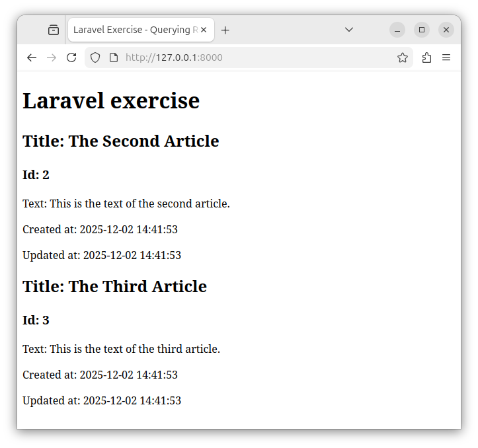The image size is (478, 448).
Task: Click the 'Laravel exercise' heading
Action: (x=111, y=101)
